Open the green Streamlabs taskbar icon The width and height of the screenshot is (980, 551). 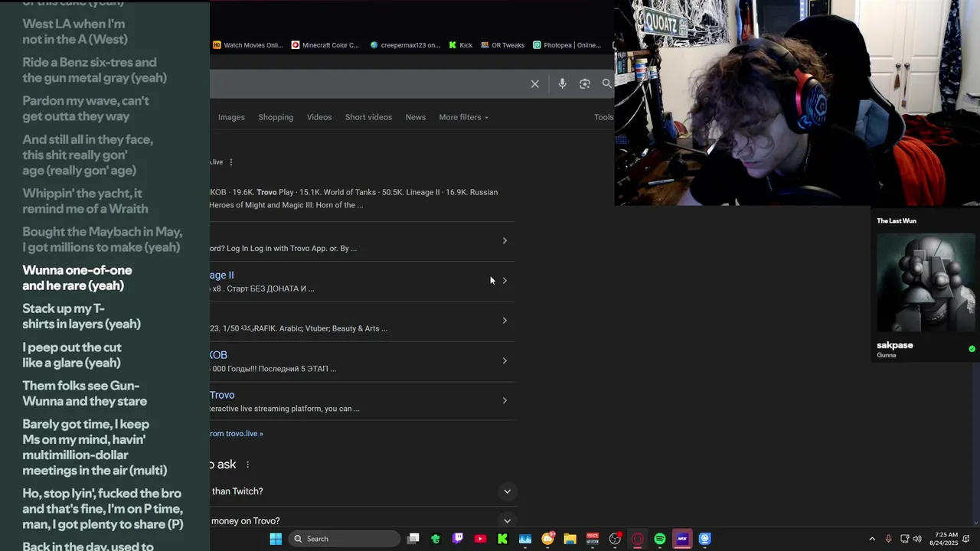[x=436, y=539]
